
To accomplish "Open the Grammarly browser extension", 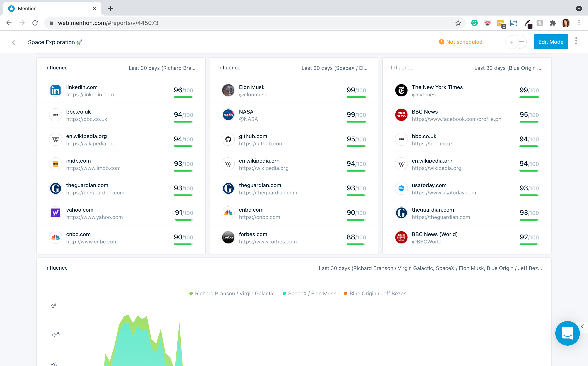I will [x=474, y=23].
